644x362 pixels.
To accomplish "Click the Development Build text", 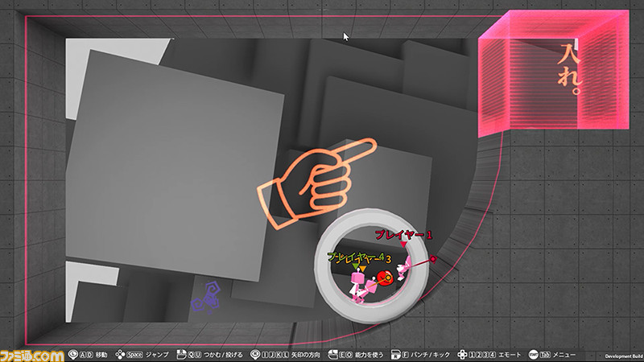I will 624,356.
